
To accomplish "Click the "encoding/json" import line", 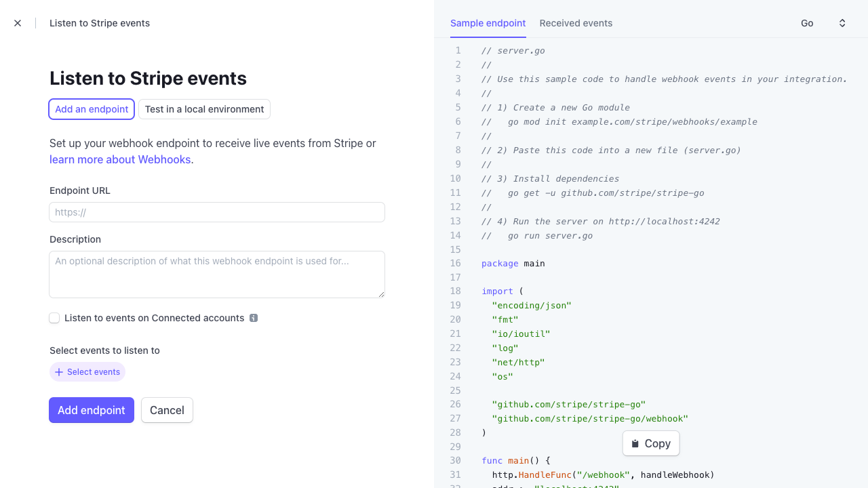I will pos(532,306).
